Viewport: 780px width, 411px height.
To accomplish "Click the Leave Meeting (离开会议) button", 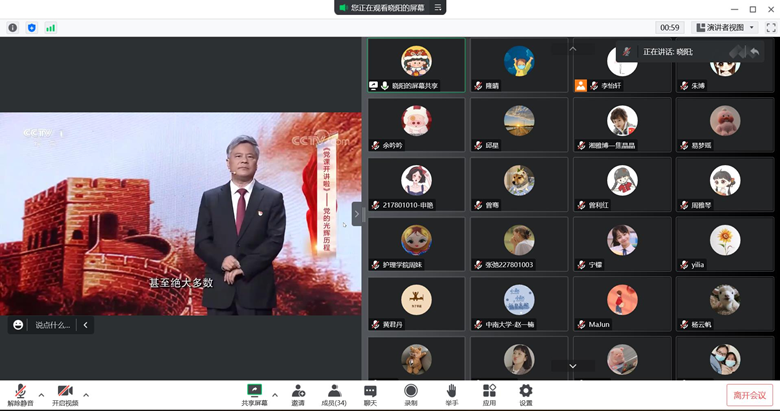I will 749,395.
